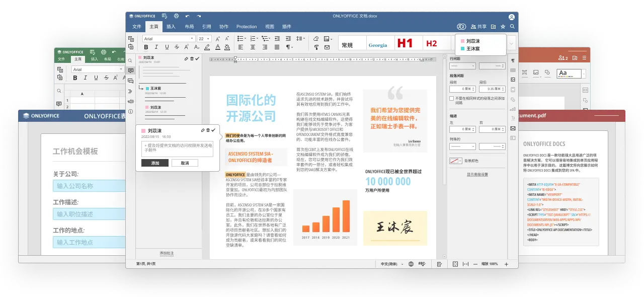Toggle the no-spacing-between-same-style-paragraphs checkbox
The height and width of the screenshot is (297, 644).
coord(451,99)
